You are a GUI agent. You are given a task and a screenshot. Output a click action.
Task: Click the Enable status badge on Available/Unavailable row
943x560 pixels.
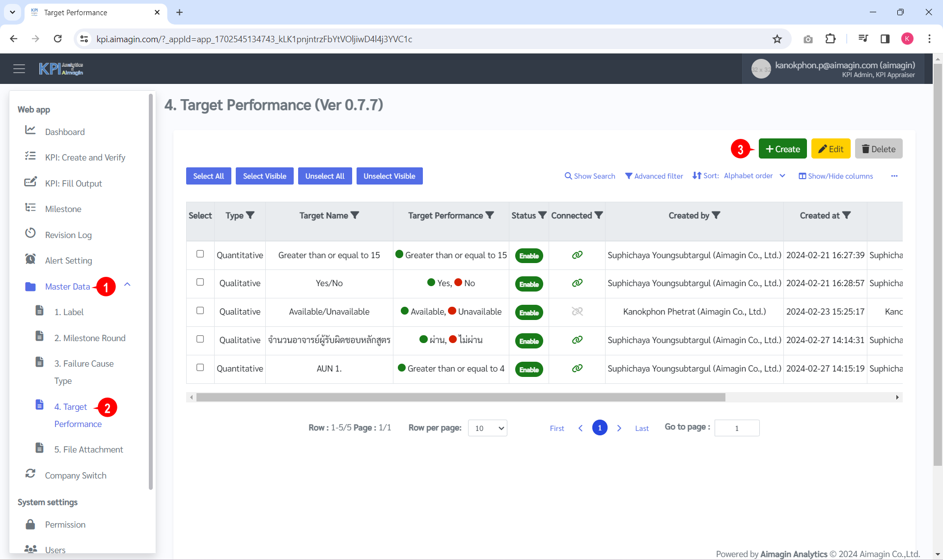(528, 312)
